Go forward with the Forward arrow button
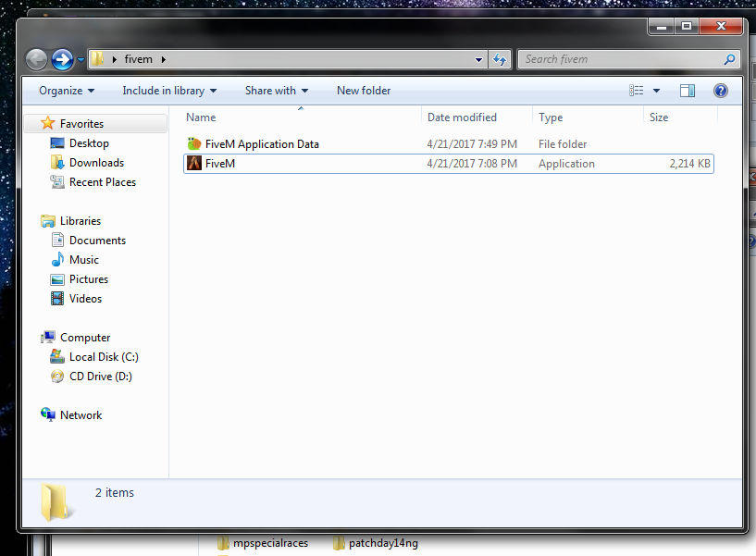Image resolution: width=756 pixels, height=556 pixels. click(62, 60)
